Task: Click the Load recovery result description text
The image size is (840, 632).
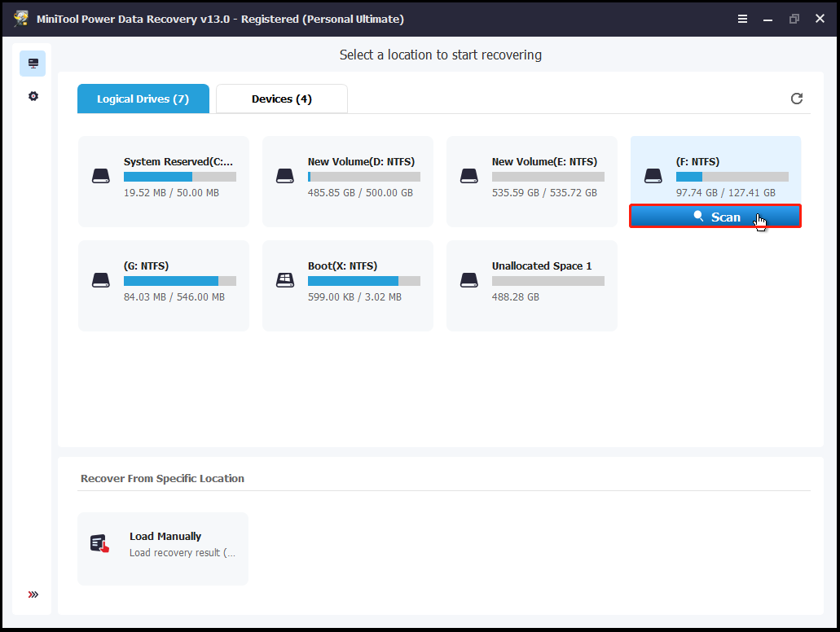Action: tap(183, 553)
